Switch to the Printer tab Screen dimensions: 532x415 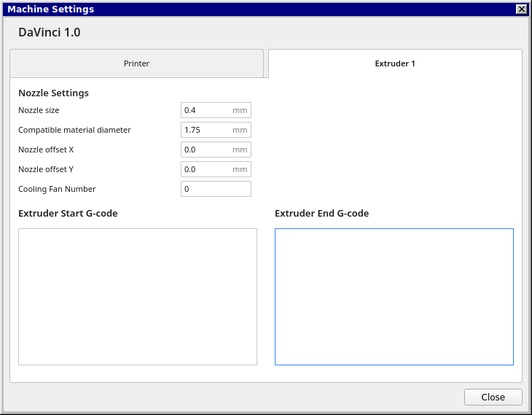(x=136, y=63)
